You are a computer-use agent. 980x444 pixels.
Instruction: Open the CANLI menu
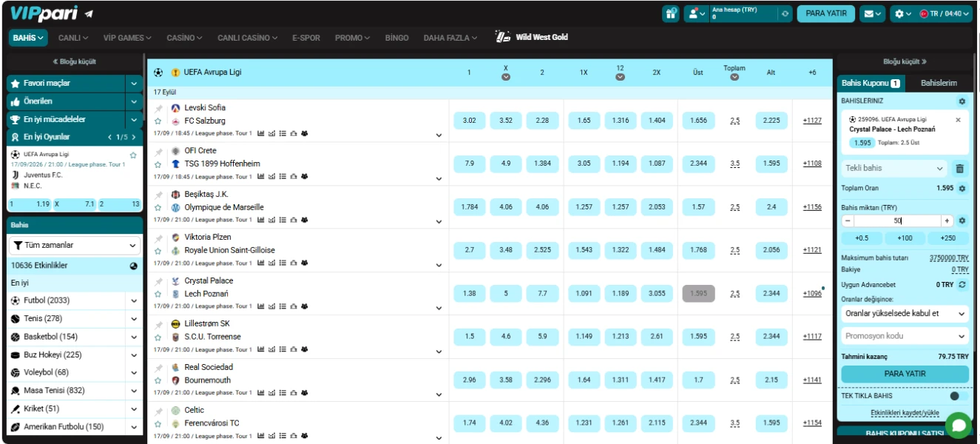pos(73,38)
